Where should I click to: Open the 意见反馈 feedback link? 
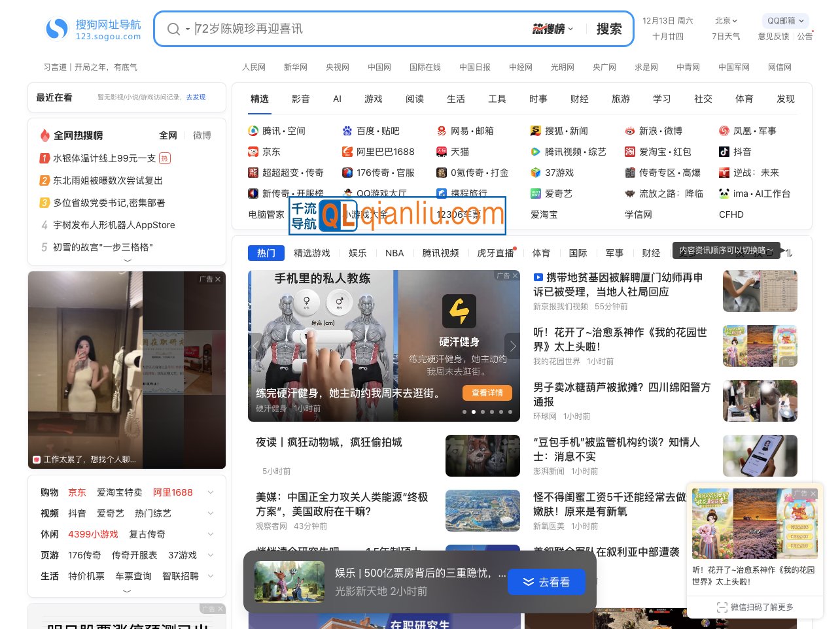773,36
